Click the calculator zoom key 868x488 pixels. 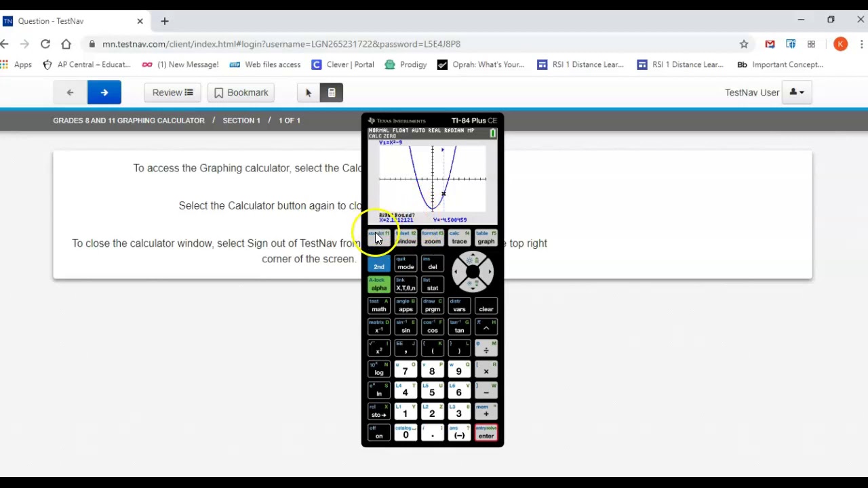(433, 238)
